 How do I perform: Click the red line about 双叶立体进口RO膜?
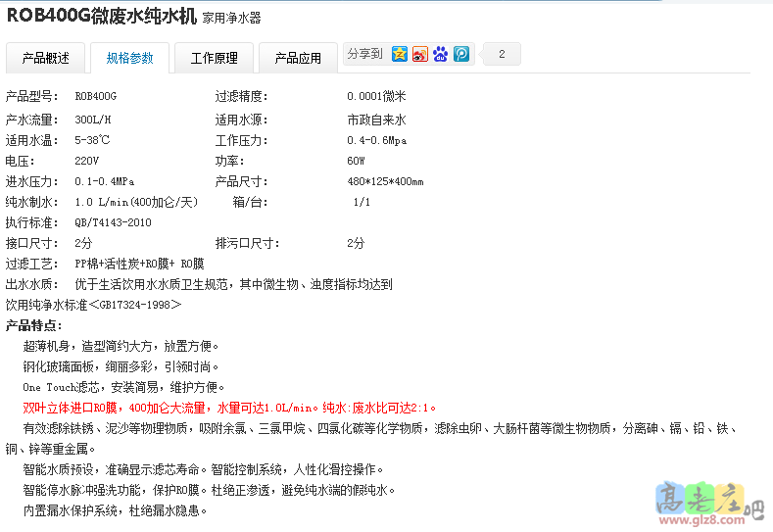point(229,408)
